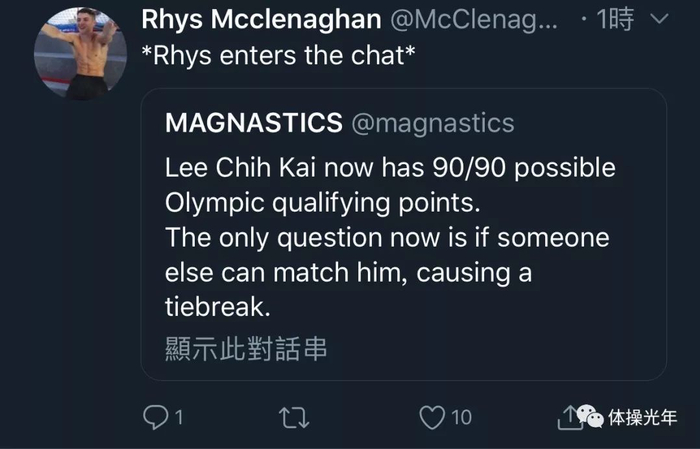This screenshot has width=700, height=449.
Task: Click the reply speech bubble icon
Action: click(156, 416)
